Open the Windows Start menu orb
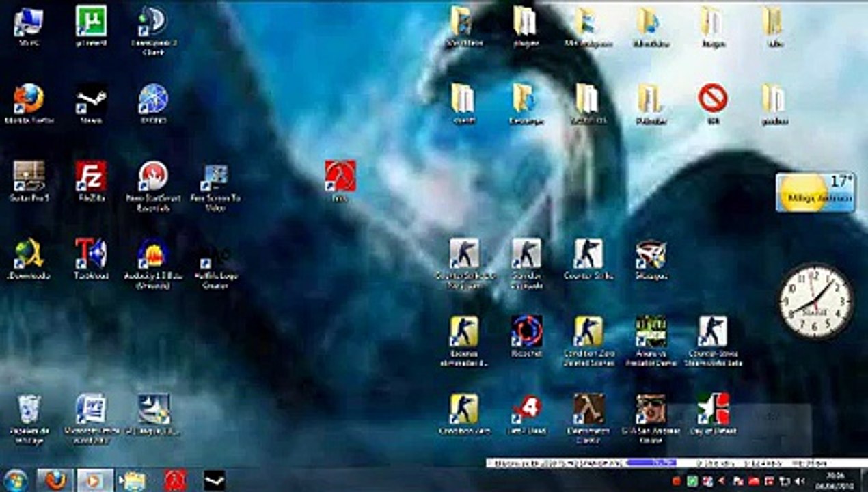Viewport: 868px width, 492px height. [x=15, y=480]
